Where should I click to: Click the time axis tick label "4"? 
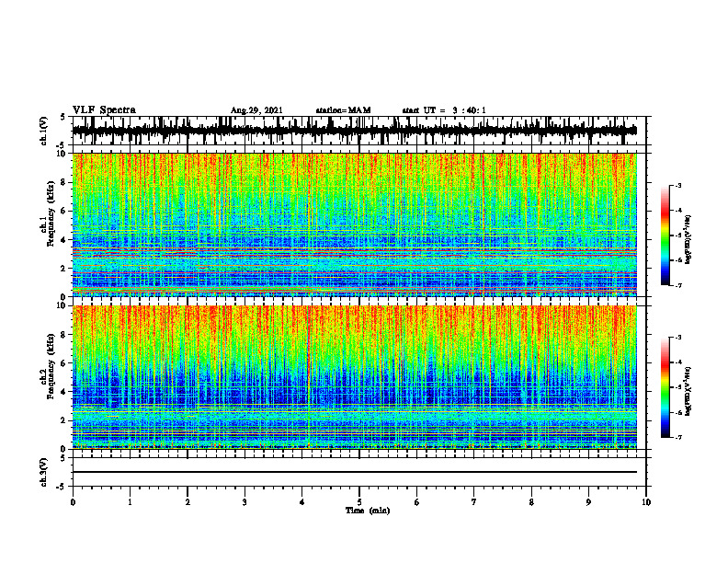pyautogui.click(x=301, y=502)
